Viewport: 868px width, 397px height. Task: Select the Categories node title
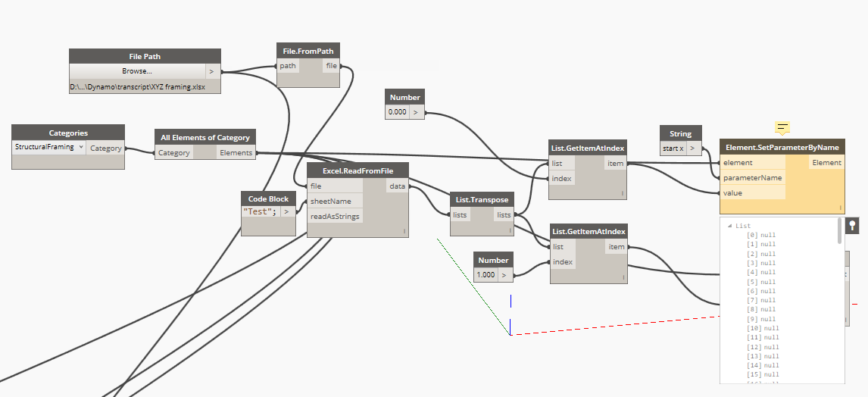click(68, 133)
